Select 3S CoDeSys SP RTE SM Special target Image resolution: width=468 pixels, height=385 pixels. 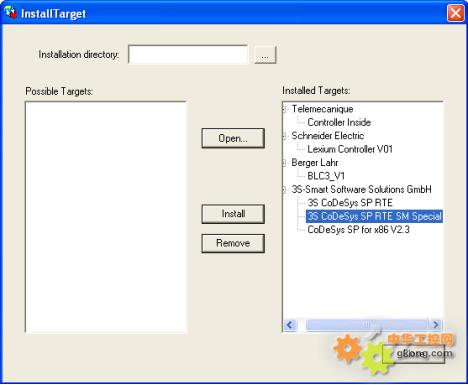pos(374,216)
